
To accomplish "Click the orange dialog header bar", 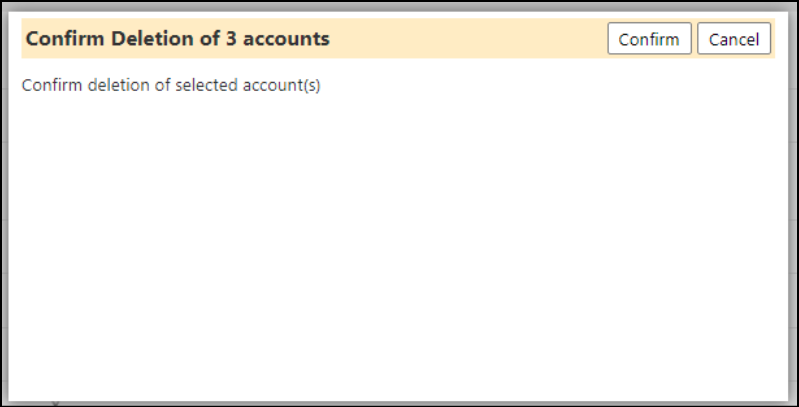I will pos(398,39).
